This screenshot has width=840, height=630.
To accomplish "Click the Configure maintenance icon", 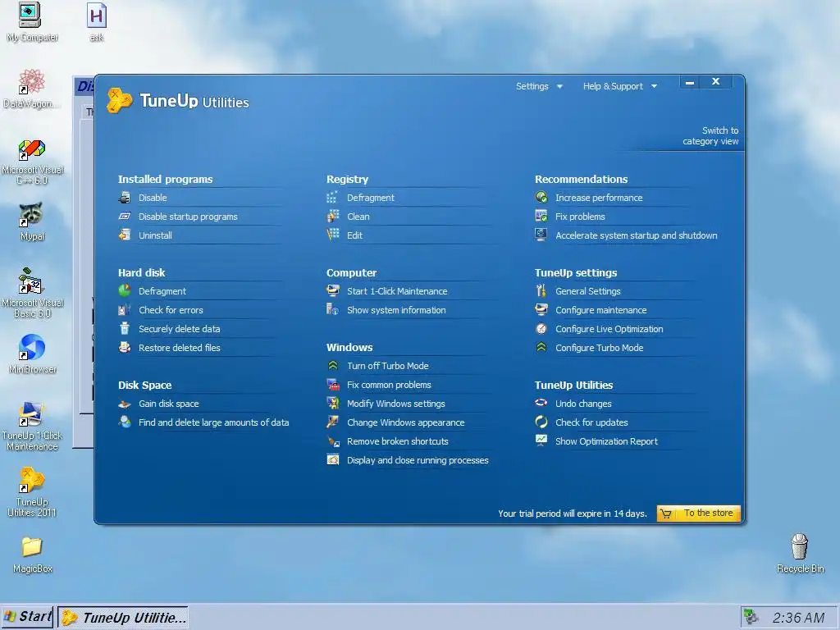I will [541, 309].
